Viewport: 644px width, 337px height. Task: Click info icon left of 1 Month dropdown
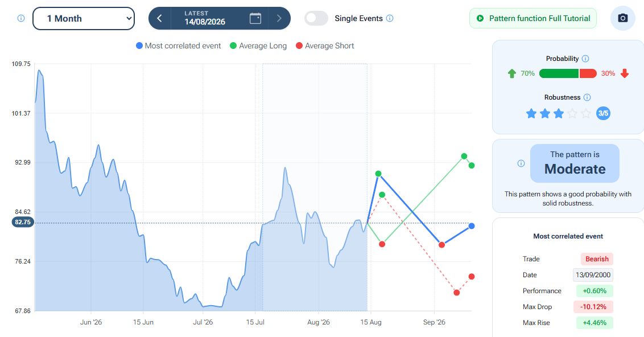click(x=21, y=18)
